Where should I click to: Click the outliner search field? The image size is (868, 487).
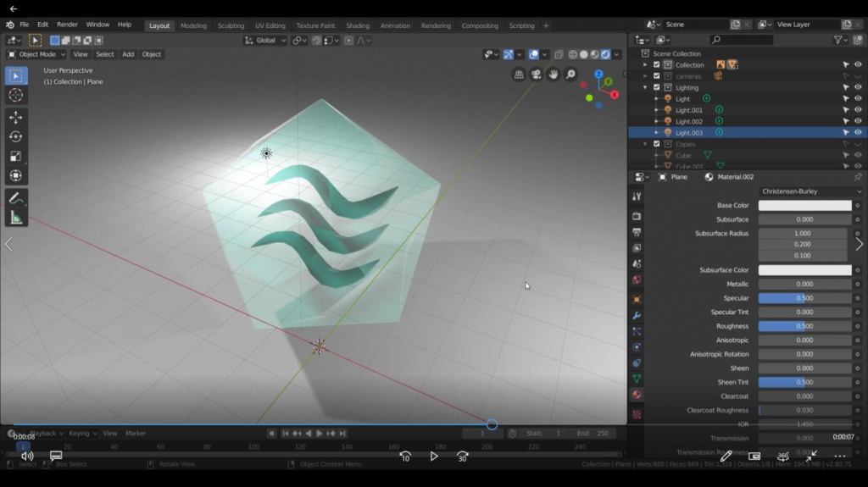click(741, 40)
